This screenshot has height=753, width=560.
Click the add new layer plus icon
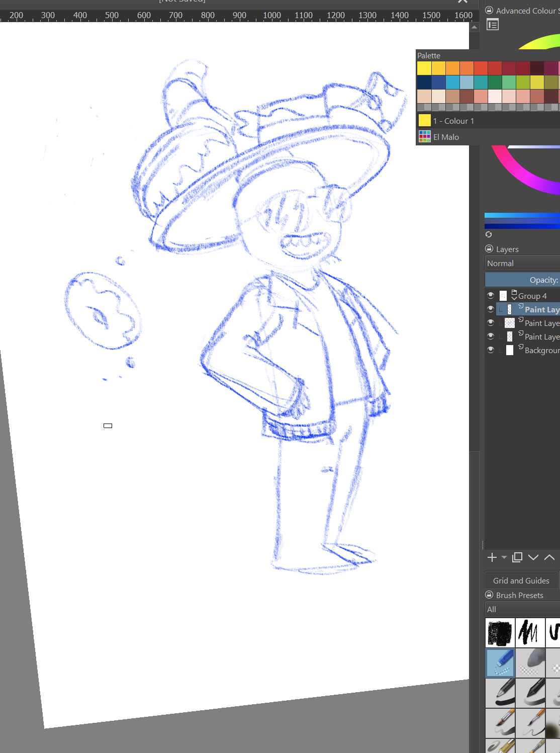(492, 557)
